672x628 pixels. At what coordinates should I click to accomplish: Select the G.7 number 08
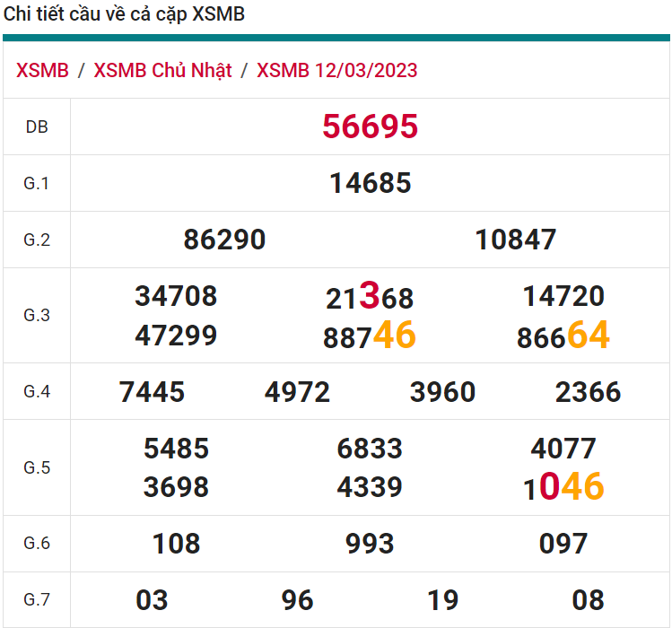588,600
